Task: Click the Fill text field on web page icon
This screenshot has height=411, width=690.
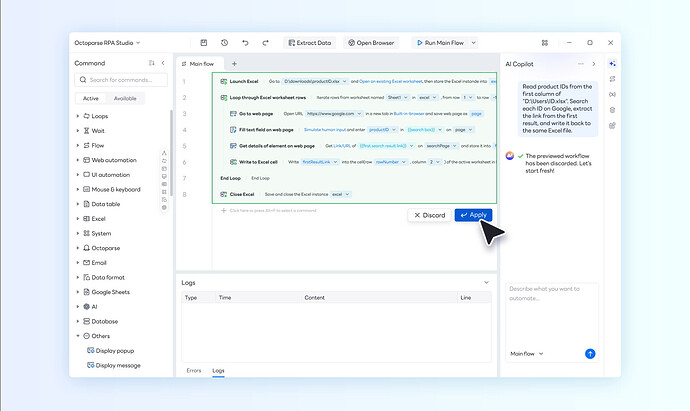Action: click(233, 130)
